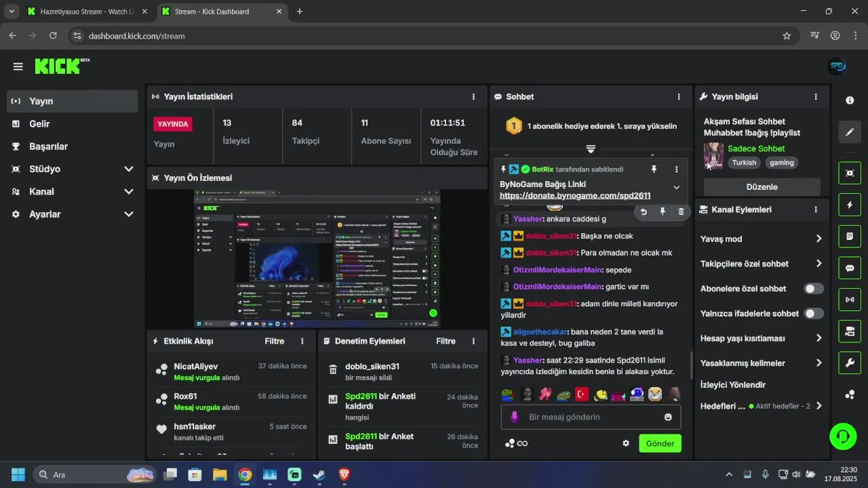Click the green Gönder button
868x488 pixels.
point(660,443)
